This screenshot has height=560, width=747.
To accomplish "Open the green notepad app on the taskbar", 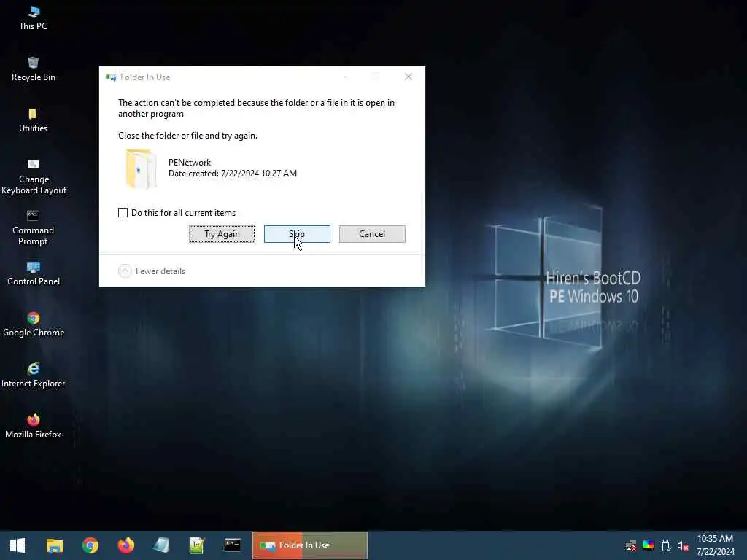I will (x=197, y=545).
